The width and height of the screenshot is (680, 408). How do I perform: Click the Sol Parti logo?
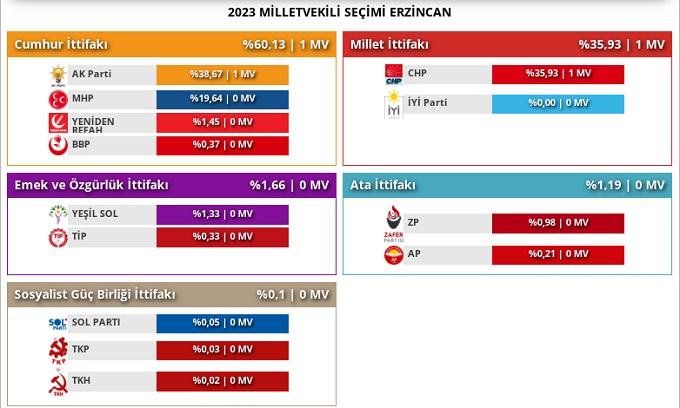point(57,324)
